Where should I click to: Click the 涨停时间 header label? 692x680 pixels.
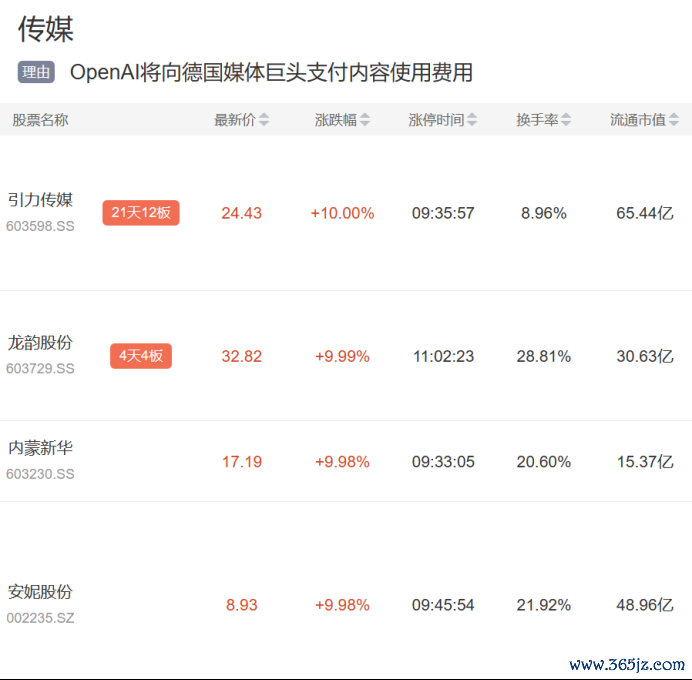coord(436,120)
